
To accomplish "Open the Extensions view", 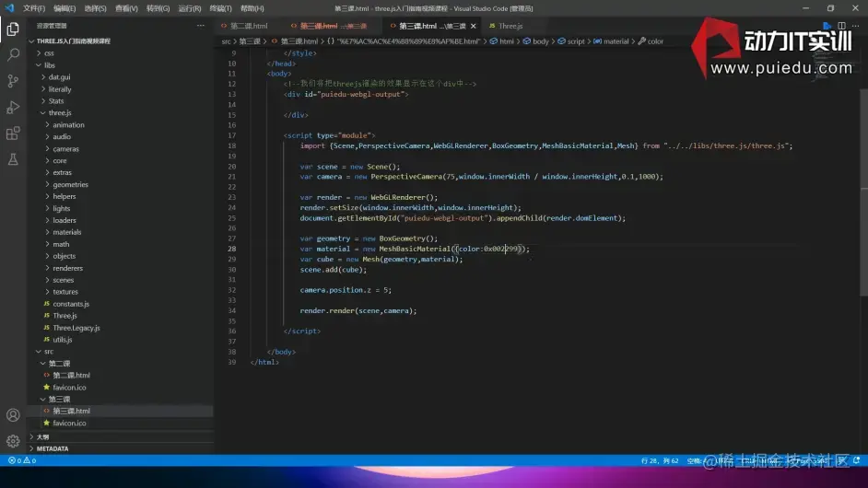I will tap(13, 134).
